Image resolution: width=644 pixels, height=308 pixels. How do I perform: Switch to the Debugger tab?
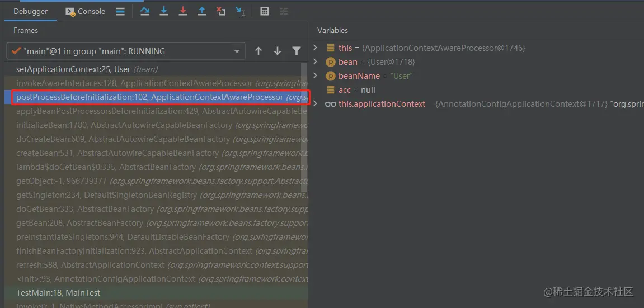pyautogui.click(x=30, y=12)
